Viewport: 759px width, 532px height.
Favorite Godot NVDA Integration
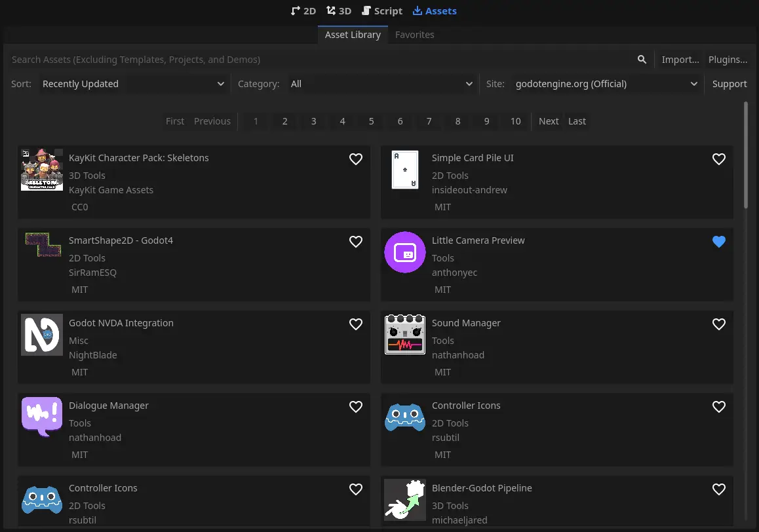356,324
